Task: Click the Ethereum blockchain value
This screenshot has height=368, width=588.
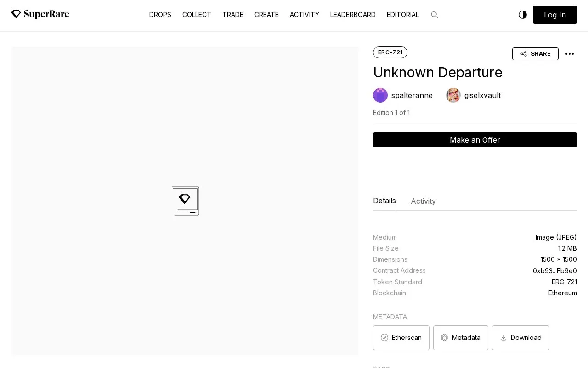Action: (x=563, y=293)
